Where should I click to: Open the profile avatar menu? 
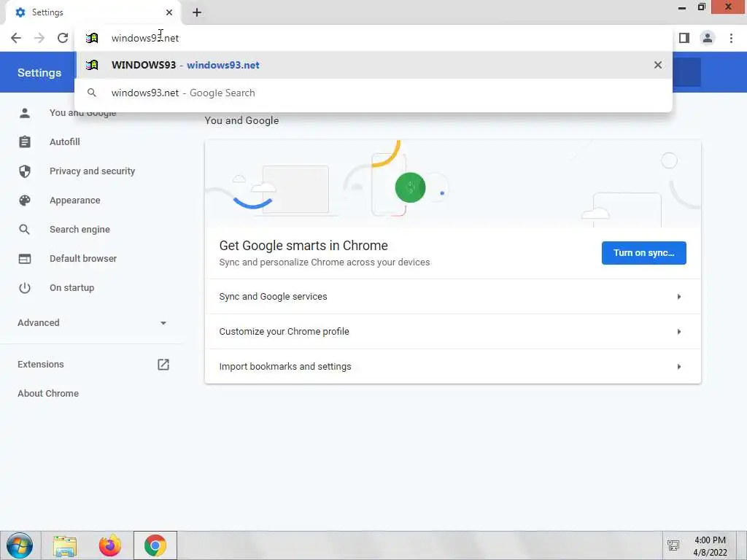point(708,38)
